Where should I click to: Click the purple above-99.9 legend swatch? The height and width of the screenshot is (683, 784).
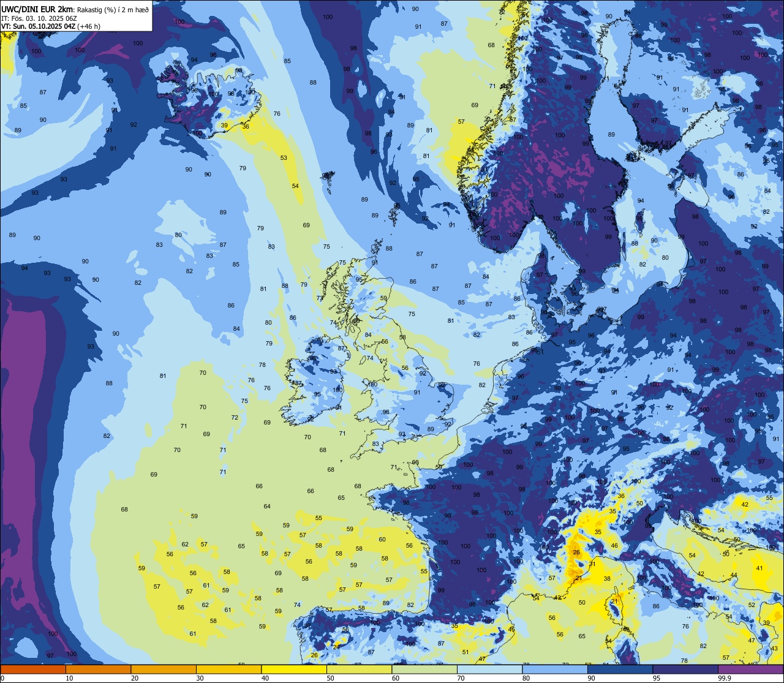[750, 669]
